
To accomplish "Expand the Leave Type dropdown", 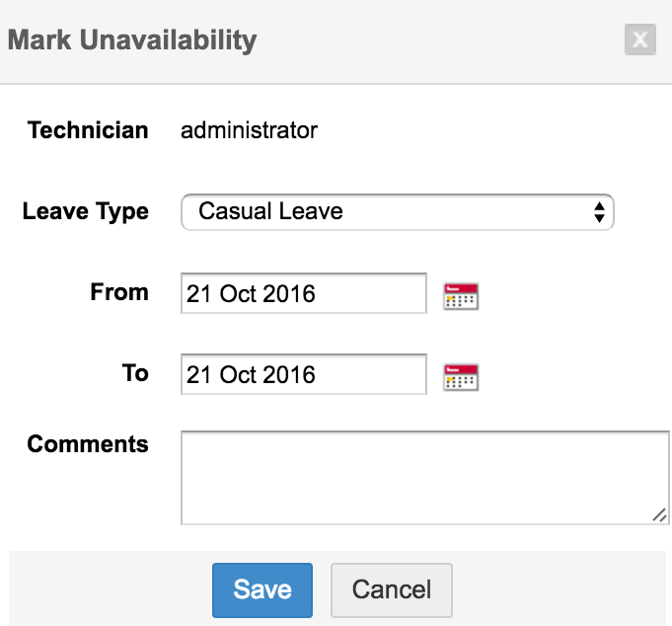I will click(x=397, y=211).
